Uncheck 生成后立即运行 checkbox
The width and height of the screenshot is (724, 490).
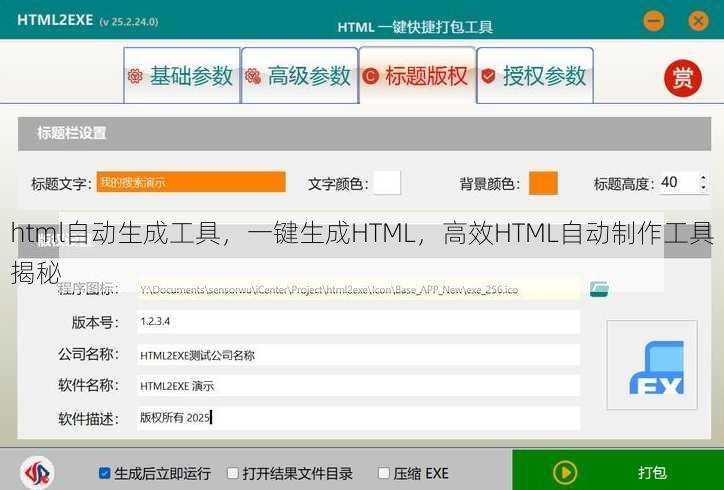105,472
